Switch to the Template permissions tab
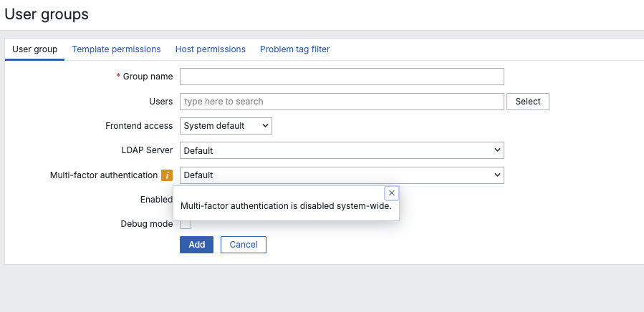 coord(116,49)
